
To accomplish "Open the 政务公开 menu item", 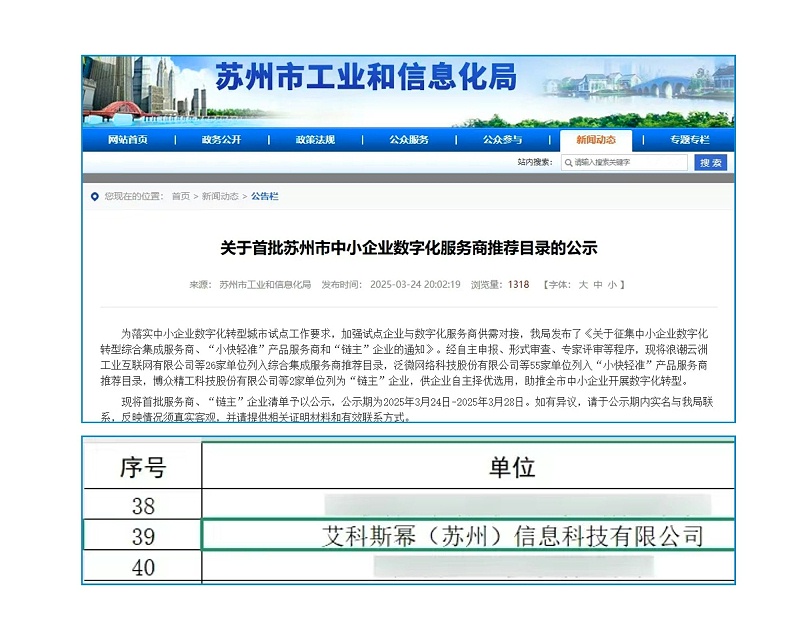I will (x=221, y=140).
